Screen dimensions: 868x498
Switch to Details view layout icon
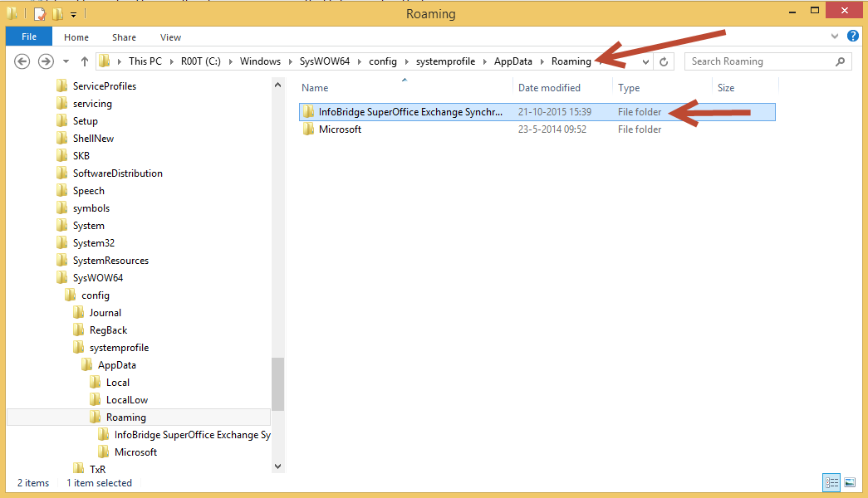click(831, 482)
